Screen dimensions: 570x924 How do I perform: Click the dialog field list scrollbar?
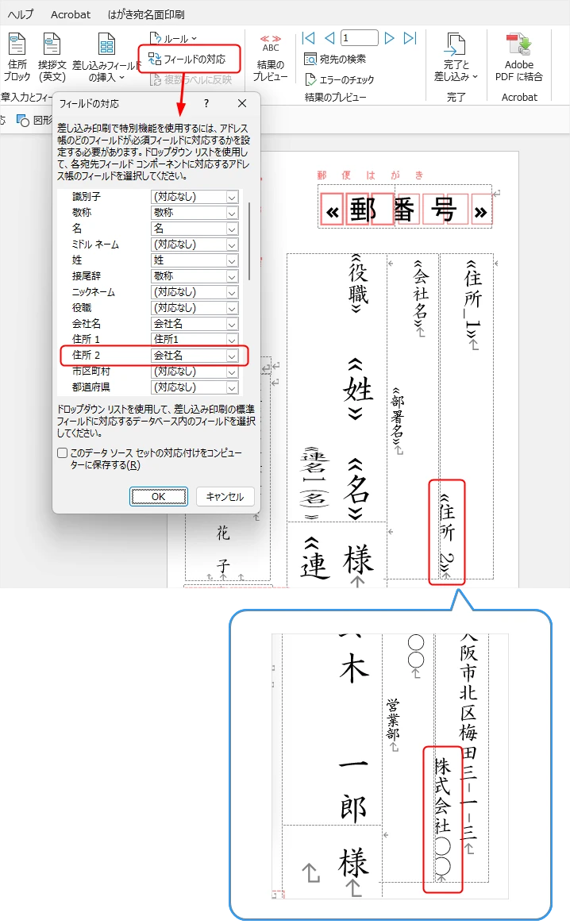tap(250, 241)
